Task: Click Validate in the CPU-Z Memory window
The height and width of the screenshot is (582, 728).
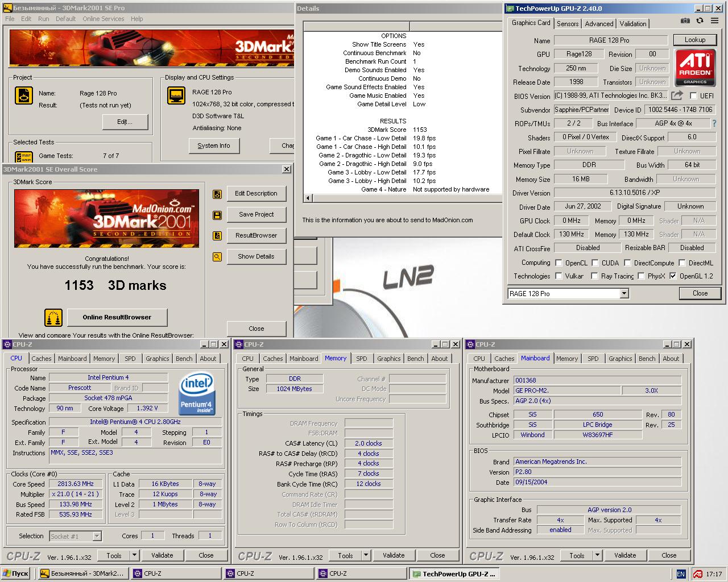Action: coord(394,555)
